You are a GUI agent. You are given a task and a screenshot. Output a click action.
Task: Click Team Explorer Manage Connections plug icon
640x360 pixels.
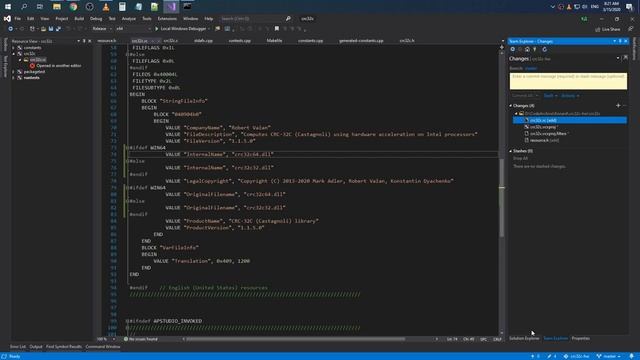535,49
